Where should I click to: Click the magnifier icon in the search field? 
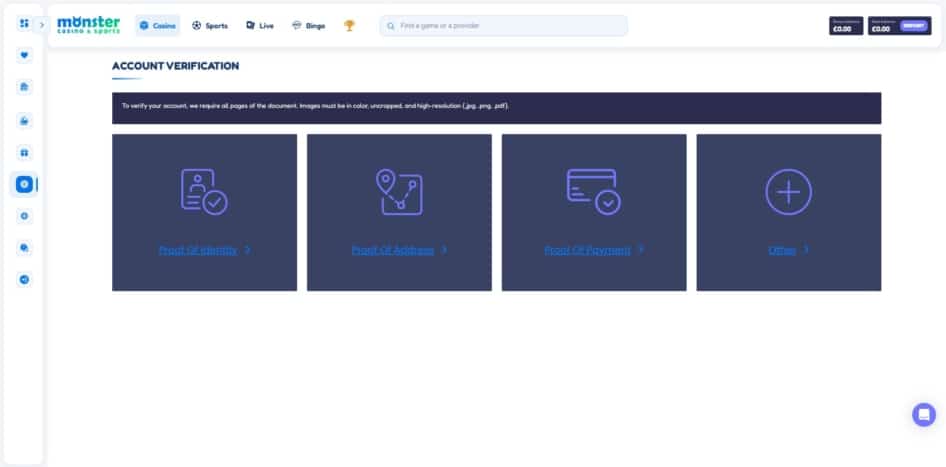[391, 26]
